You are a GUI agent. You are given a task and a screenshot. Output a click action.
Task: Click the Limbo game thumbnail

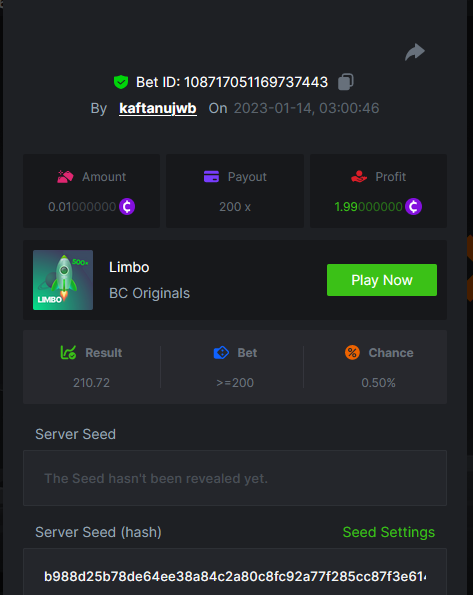[x=63, y=280]
